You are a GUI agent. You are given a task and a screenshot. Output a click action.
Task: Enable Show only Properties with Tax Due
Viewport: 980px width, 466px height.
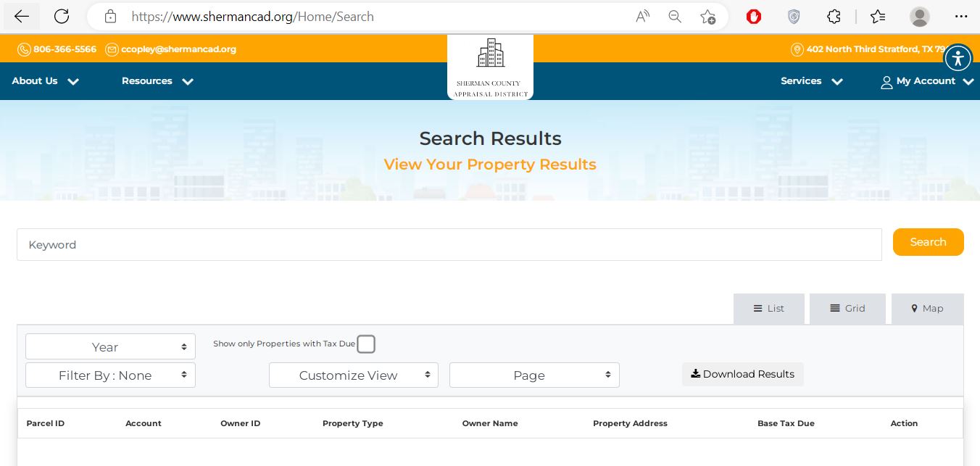[x=366, y=344]
